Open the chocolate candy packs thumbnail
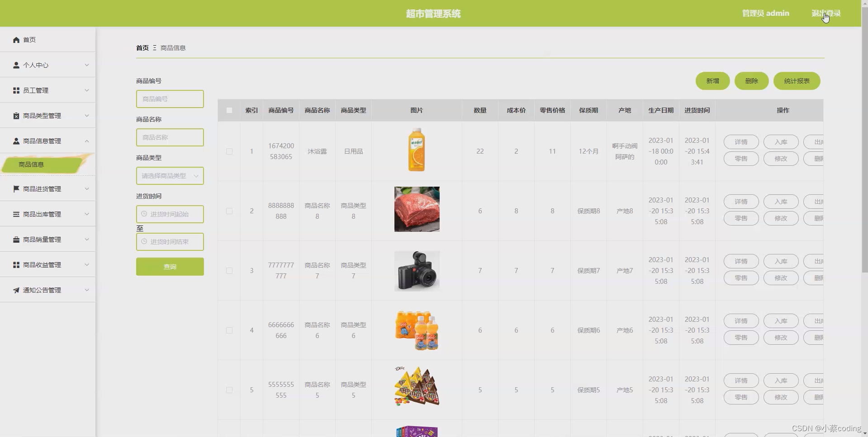Viewport: 868px width, 437px height. click(417, 386)
